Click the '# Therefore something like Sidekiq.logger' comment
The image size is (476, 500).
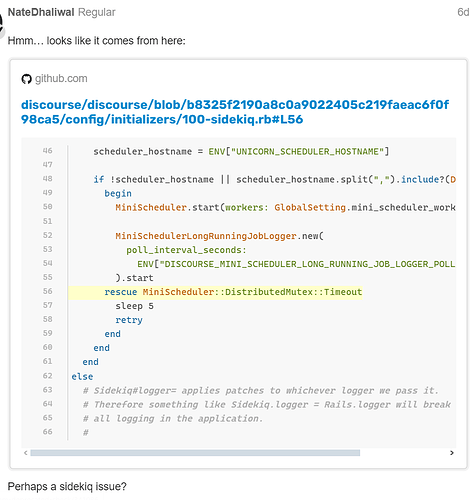pos(267,405)
